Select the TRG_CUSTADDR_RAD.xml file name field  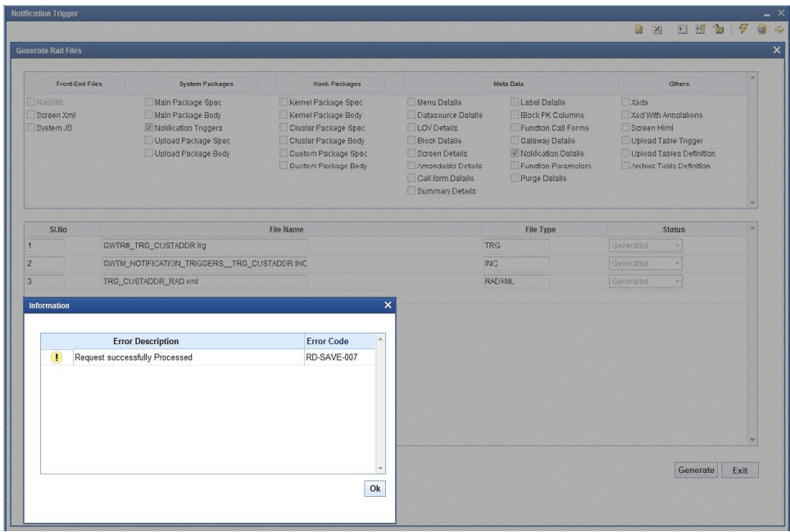tap(204, 281)
